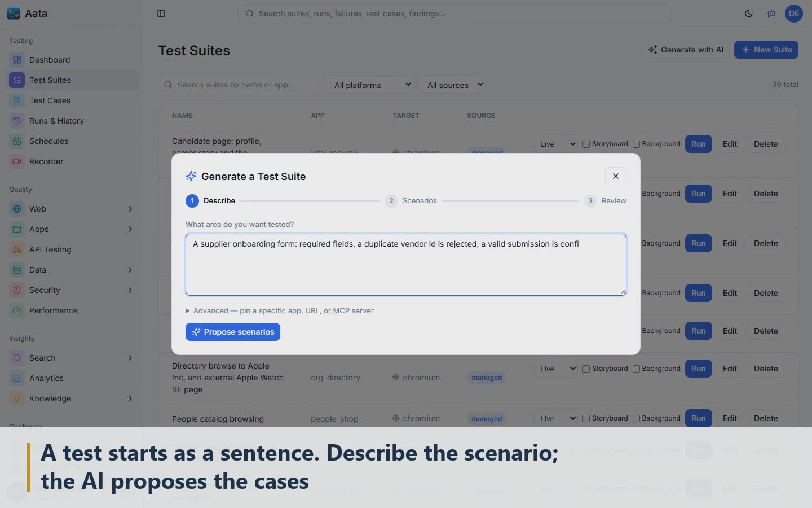The image size is (812, 508).
Task: Click the New Suite button
Action: [x=766, y=50]
